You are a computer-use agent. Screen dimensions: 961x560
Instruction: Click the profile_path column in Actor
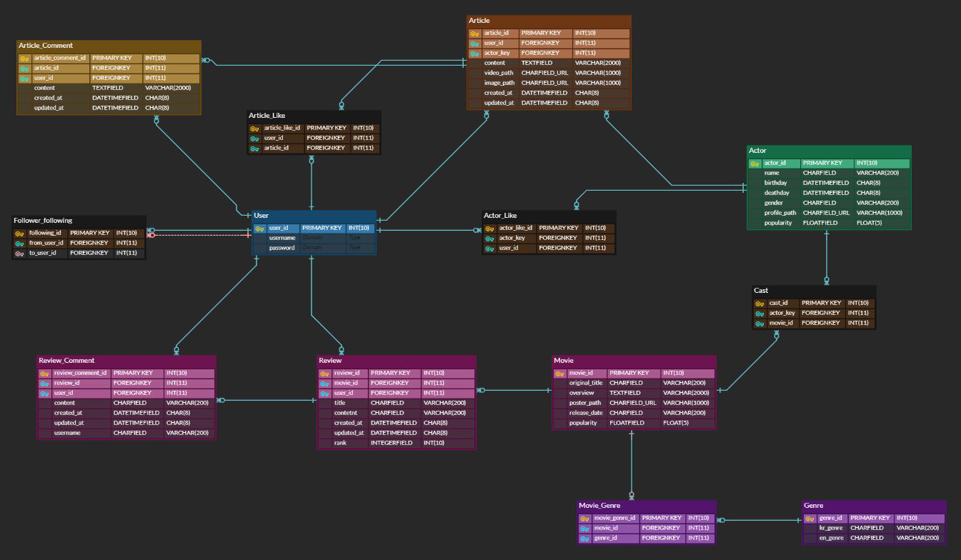pyautogui.click(x=780, y=213)
